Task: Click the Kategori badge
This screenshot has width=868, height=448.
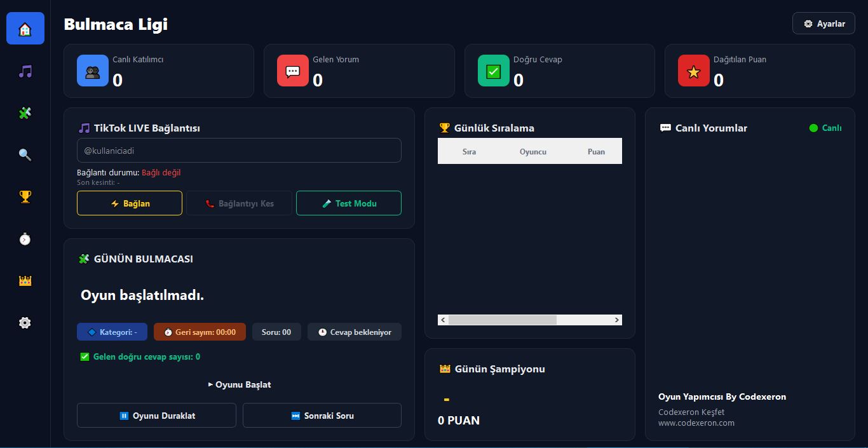Action: tap(112, 332)
